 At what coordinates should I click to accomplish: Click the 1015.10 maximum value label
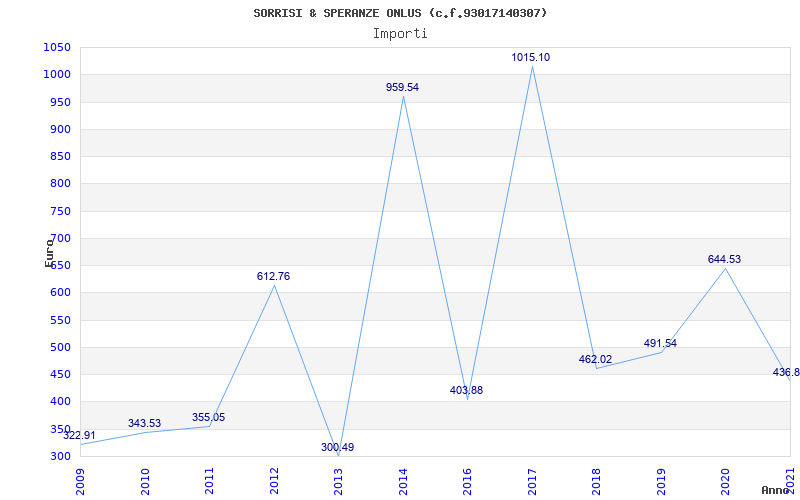click(x=531, y=57)
